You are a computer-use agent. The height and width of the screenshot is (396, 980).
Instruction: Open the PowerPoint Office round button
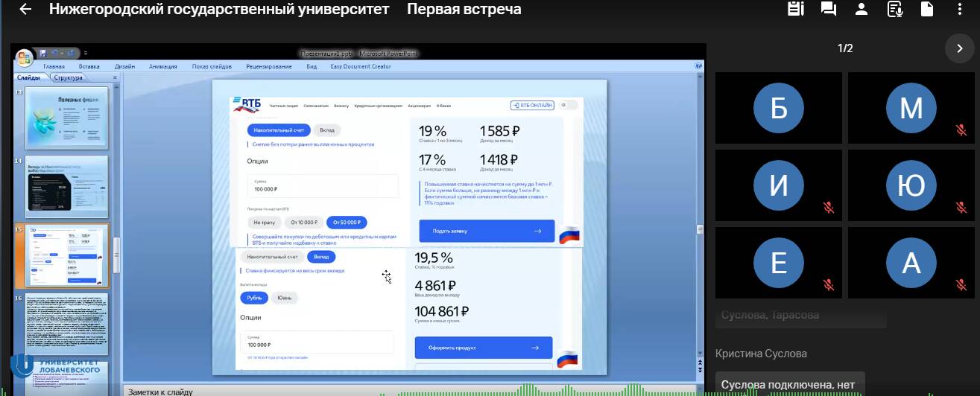click(25, 57)
